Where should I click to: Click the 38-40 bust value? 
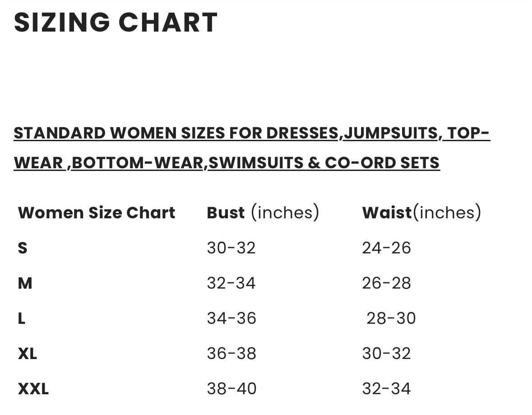231,389
